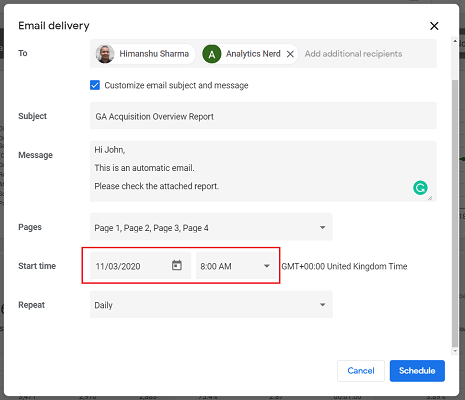Open the calendar date picker icon

point(177,266)
